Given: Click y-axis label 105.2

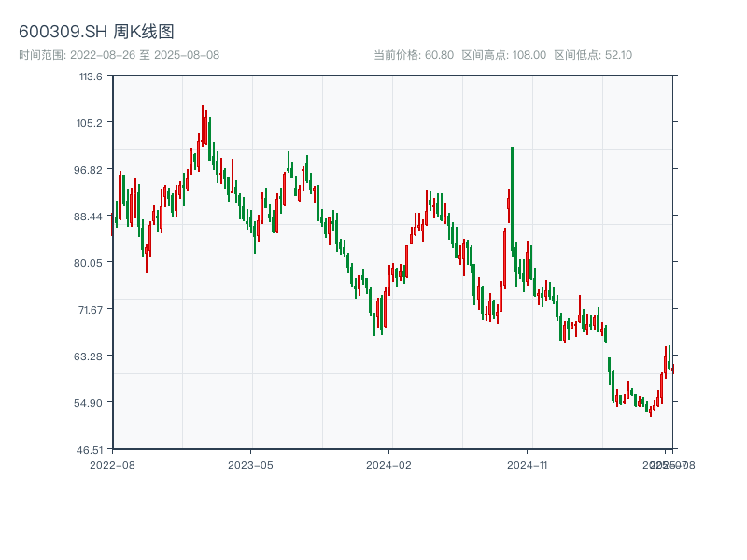Looking at the screenshot, I should pyautogui.click(x=90, y=123).
